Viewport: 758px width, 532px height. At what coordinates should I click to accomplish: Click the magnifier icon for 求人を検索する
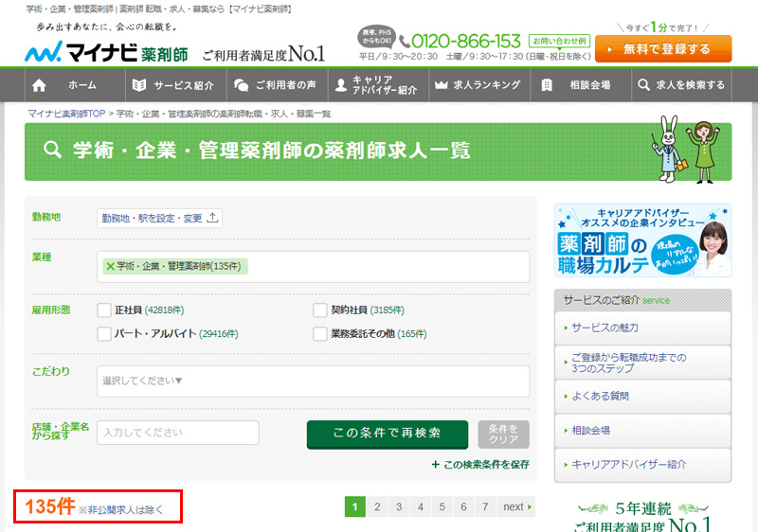(x=644, y=85)
